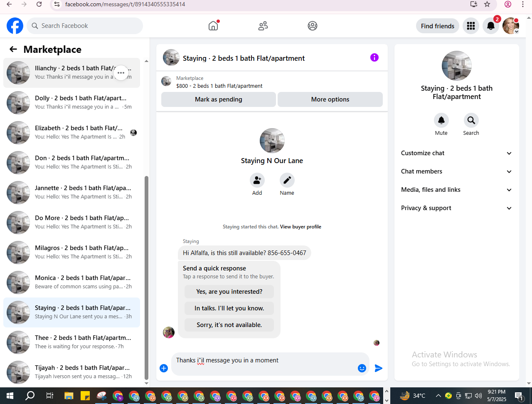Open Windows notification center icon

pos(519,396)
